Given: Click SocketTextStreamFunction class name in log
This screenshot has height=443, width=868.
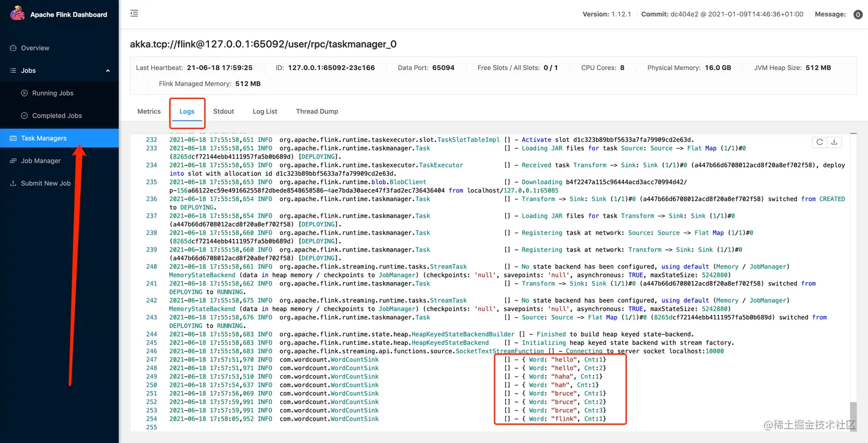Looking at the screenshot, I should coord(499,351).
